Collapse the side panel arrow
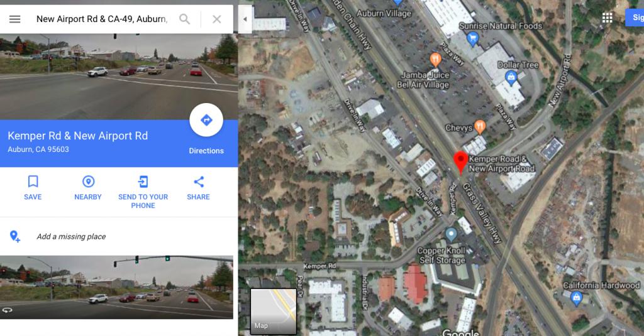The width and height of the screenshot is (644, 336). [245, 19]
